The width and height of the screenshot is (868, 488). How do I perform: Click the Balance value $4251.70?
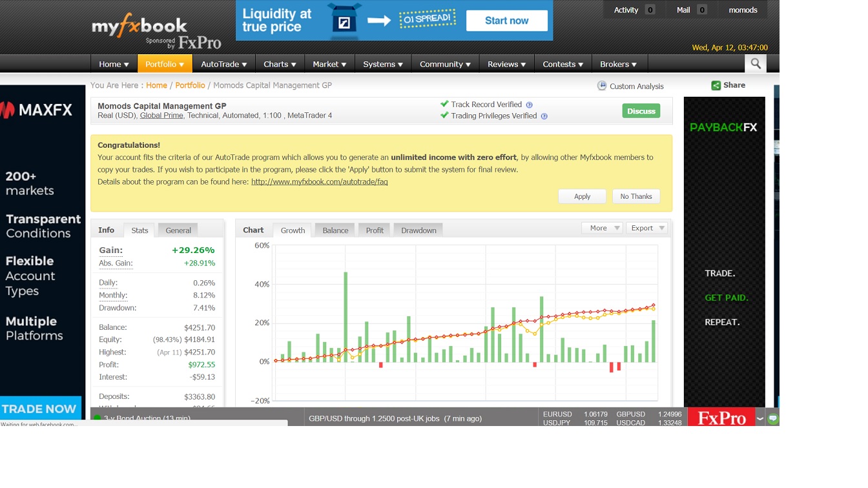pos(200,327)
